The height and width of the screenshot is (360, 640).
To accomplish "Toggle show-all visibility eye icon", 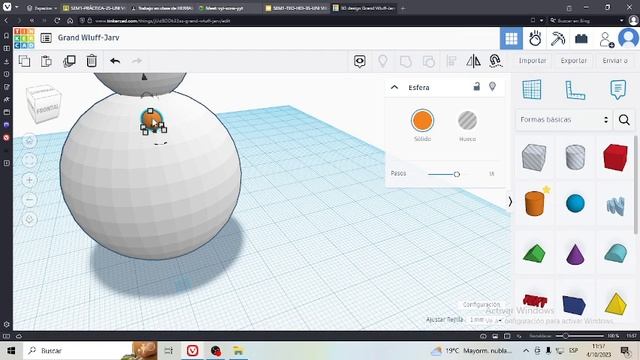I will click(360, 61).
